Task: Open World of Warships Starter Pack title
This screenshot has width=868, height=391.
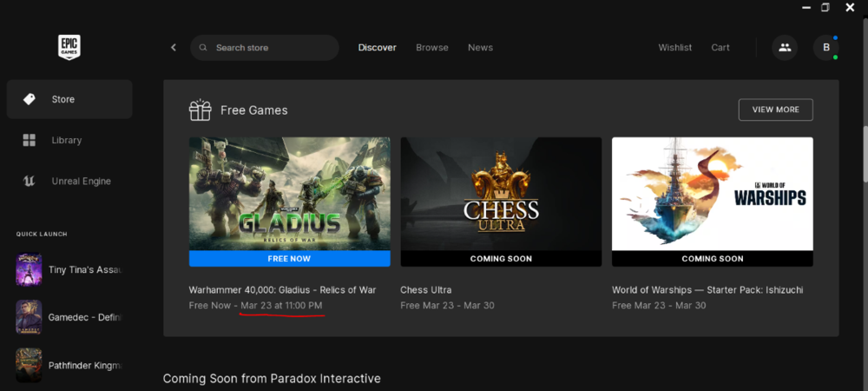Action: tap(707, 289)
